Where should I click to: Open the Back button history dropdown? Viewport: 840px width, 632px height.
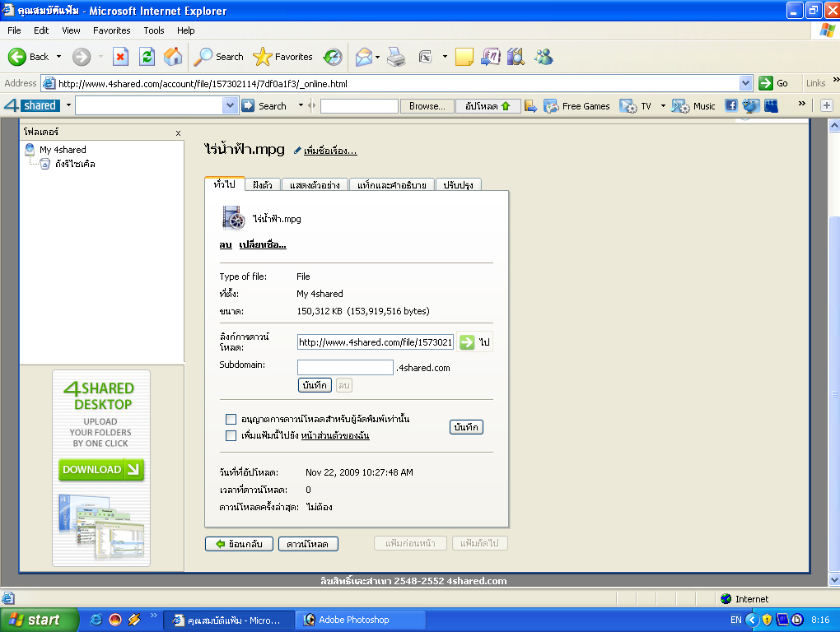click(x=59, y=57)
